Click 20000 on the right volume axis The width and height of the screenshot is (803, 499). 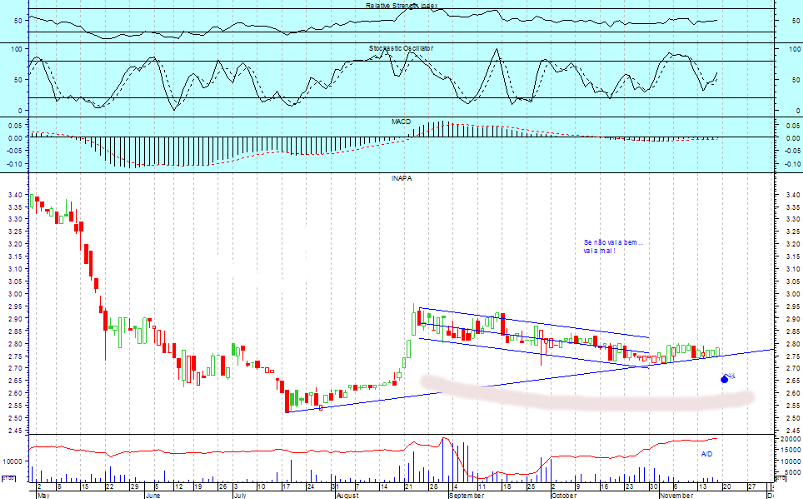pyautogui.click(x=792, y=440)
